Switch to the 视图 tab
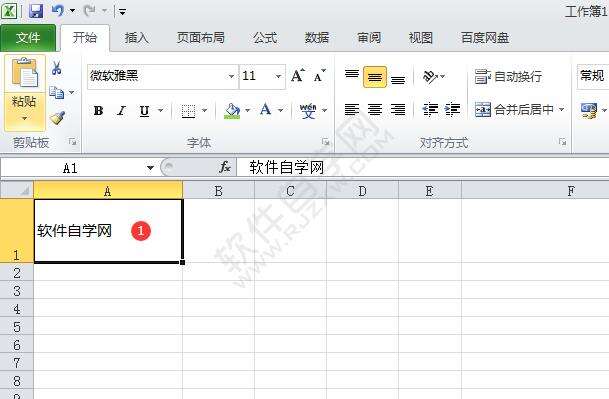This screenshot has height=399, width=609. pos(420,38)
